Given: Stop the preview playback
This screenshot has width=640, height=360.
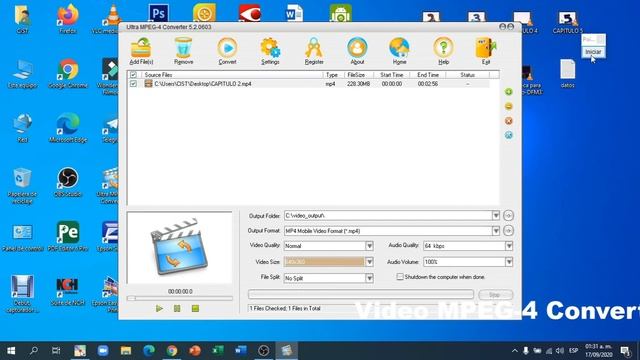Looking at the screenshot, I should pos(195,309).
